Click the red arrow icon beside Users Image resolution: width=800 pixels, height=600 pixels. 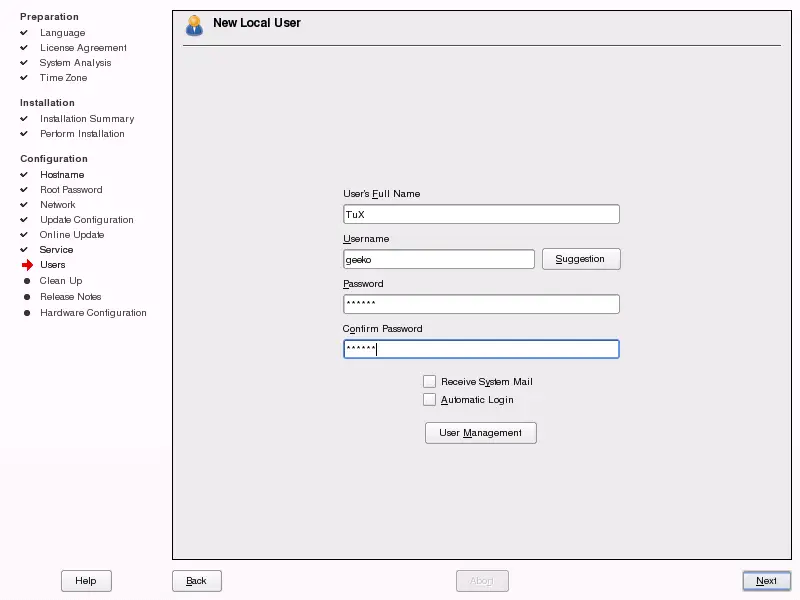coord(25,265)
